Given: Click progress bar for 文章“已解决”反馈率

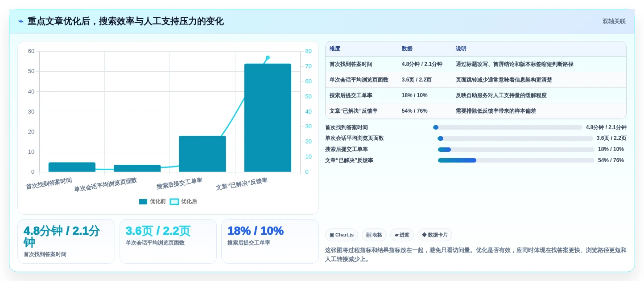Looking at the screenshot, I should pos(516,160).
